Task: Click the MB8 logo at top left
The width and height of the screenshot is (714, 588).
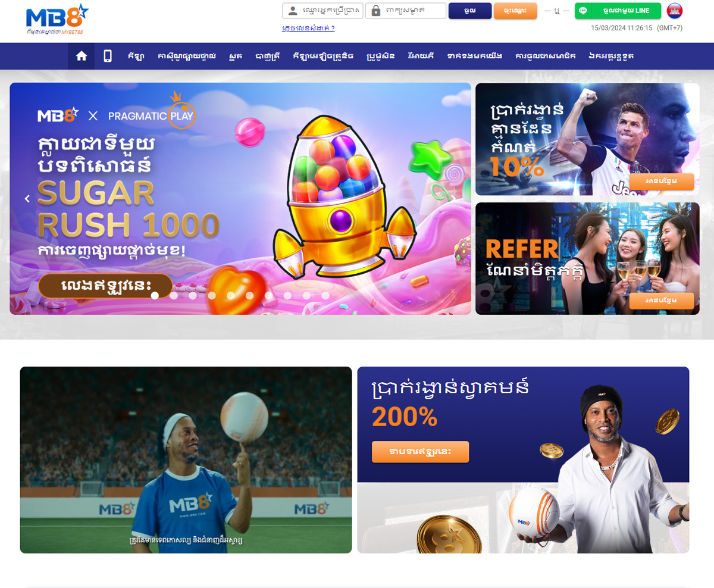Action: [58, 19]
